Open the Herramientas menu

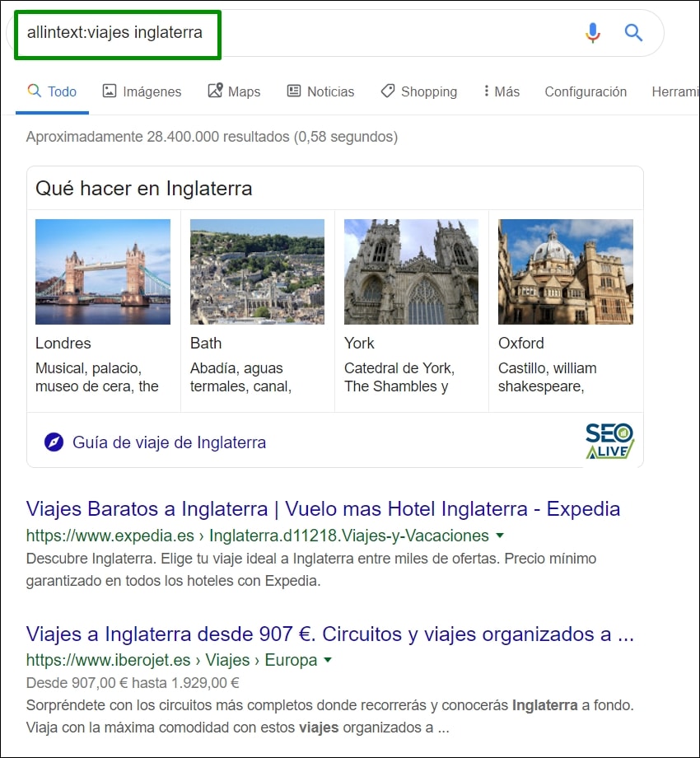(x=677, y=91)
